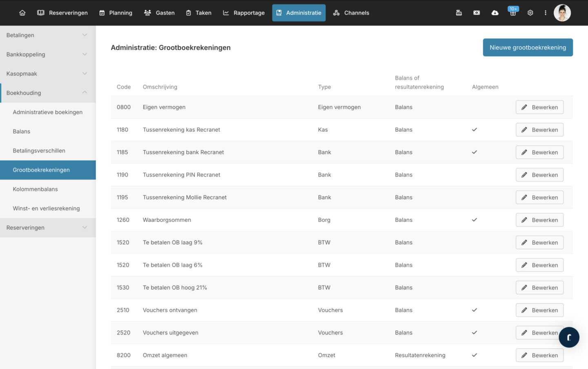Open the gift icon with 10+ badge
Viewport: 588px width, 369px height.
pos(513,13)
